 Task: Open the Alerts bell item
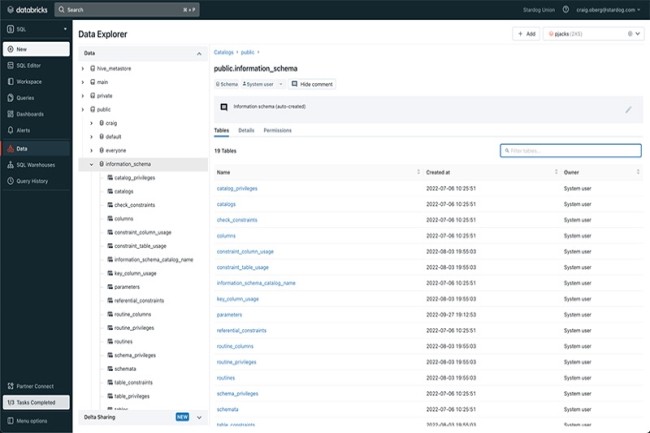pyautogui.click(x=23, y=130)
